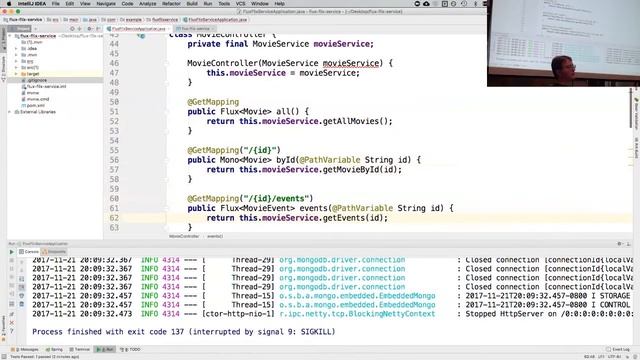The width and height of the screenshot is (640, 360).
Task: Open the Apple menu
Action: click(x=9, y=4)
